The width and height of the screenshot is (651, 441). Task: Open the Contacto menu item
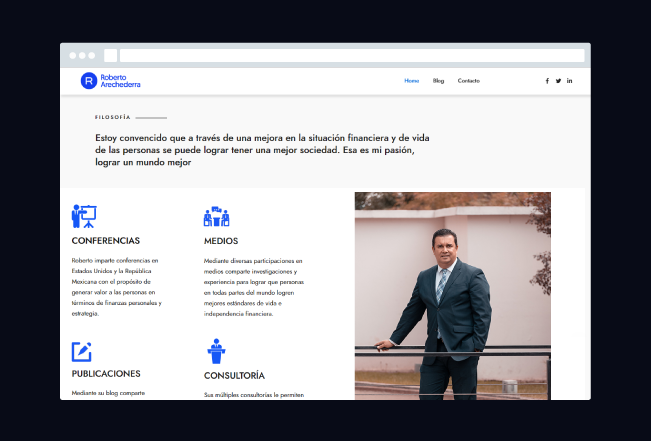pyautogui.click(x=469, y=81)
